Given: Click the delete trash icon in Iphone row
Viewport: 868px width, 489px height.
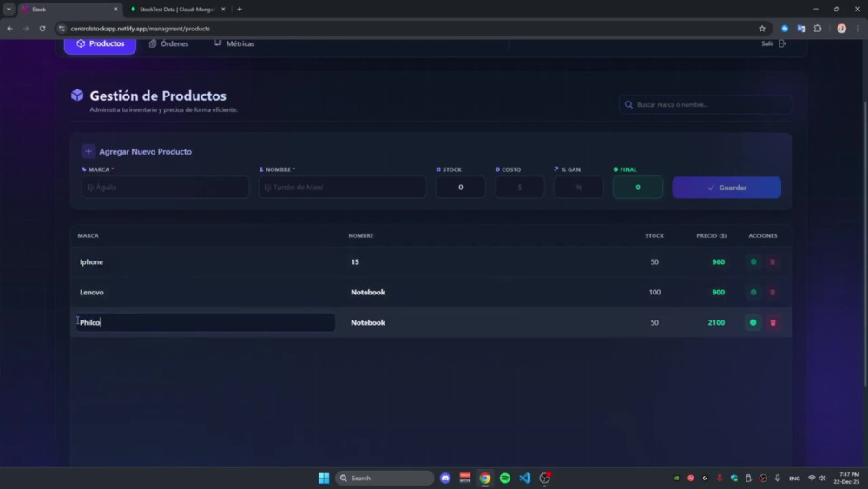Looking at the screenshot, I should [773, 262].
